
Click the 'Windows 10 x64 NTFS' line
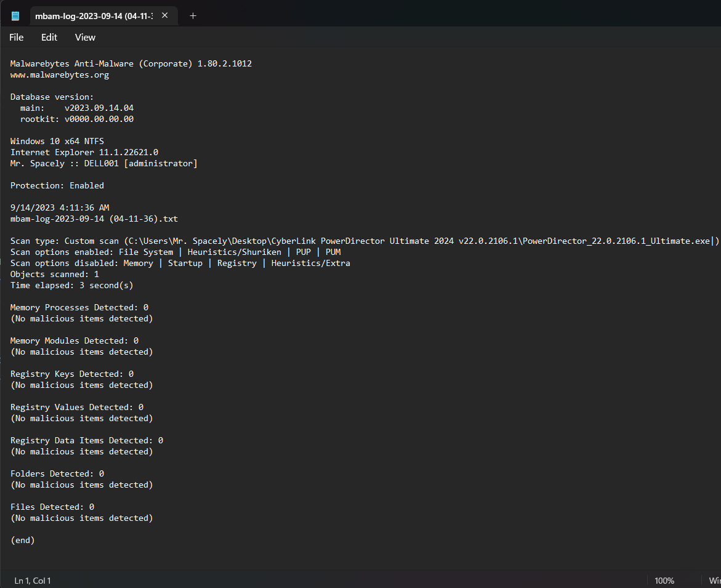57,141
